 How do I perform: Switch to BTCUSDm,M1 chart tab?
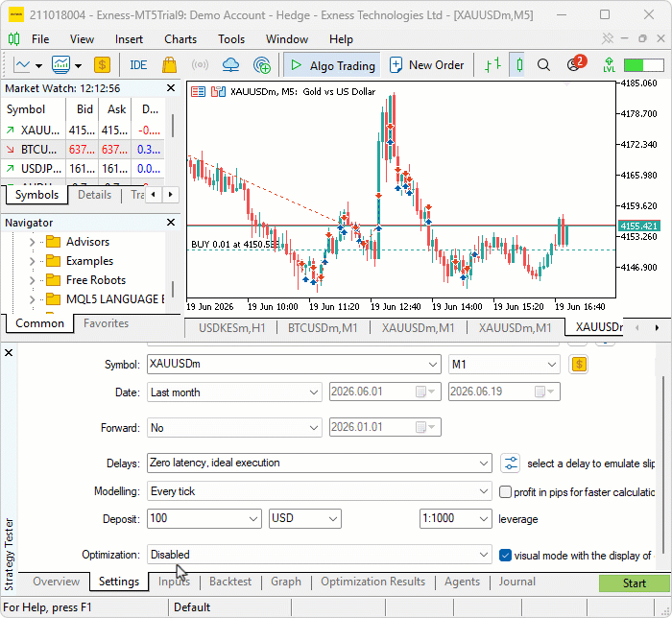[x=323, y=328]
